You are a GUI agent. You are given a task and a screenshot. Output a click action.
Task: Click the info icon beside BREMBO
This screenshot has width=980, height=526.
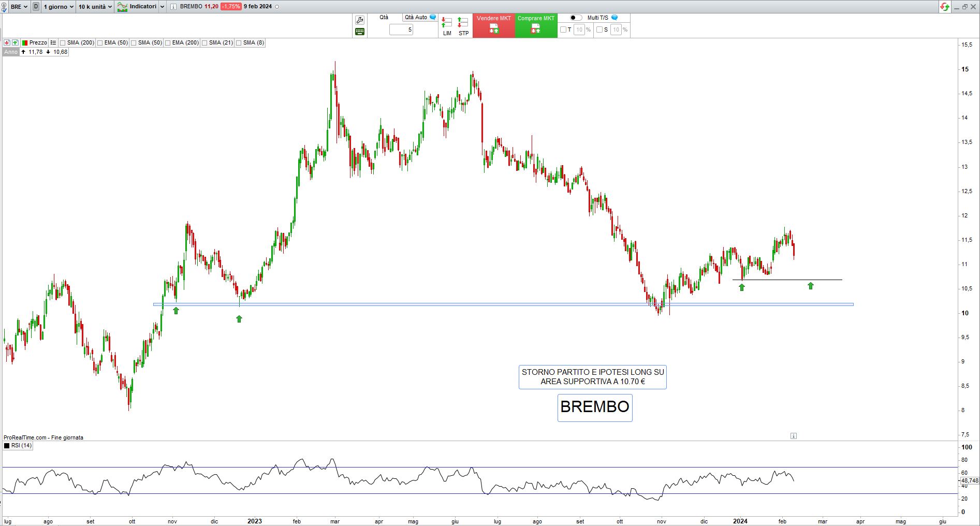point(173,7)
